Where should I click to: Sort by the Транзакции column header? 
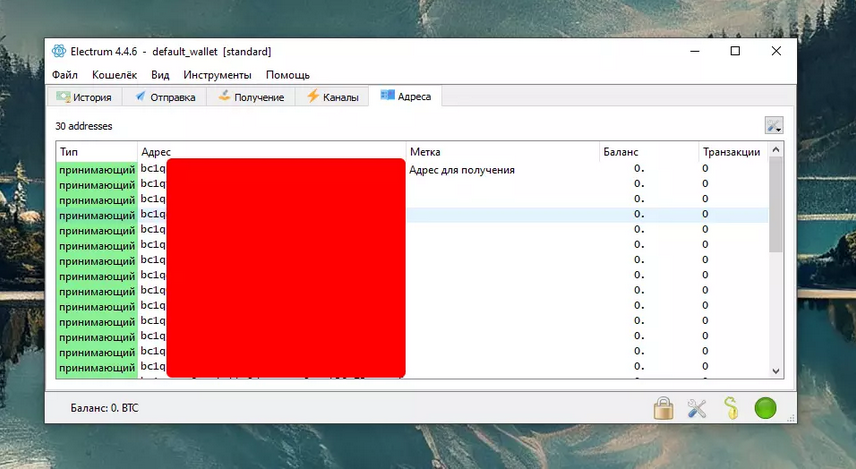coord(731,152)
